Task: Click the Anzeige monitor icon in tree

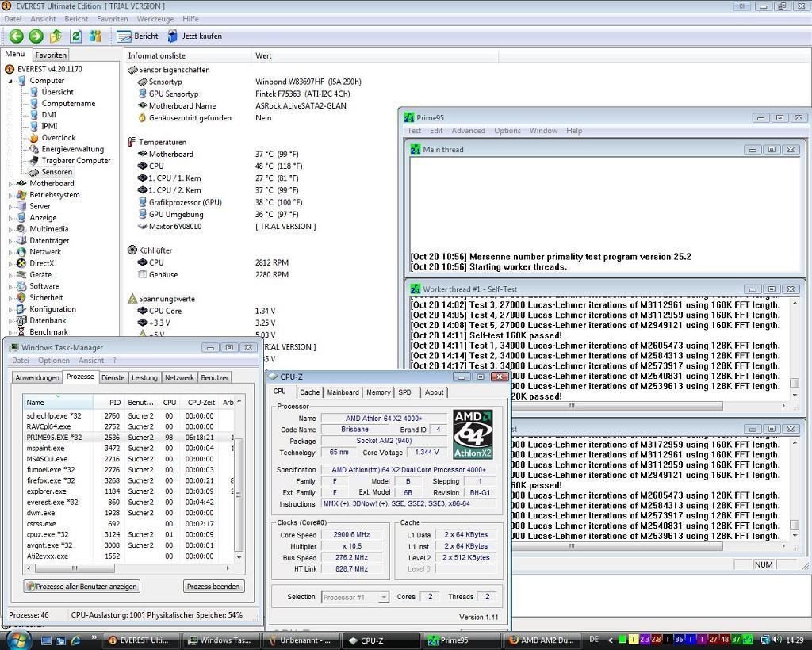Action: 21,217
